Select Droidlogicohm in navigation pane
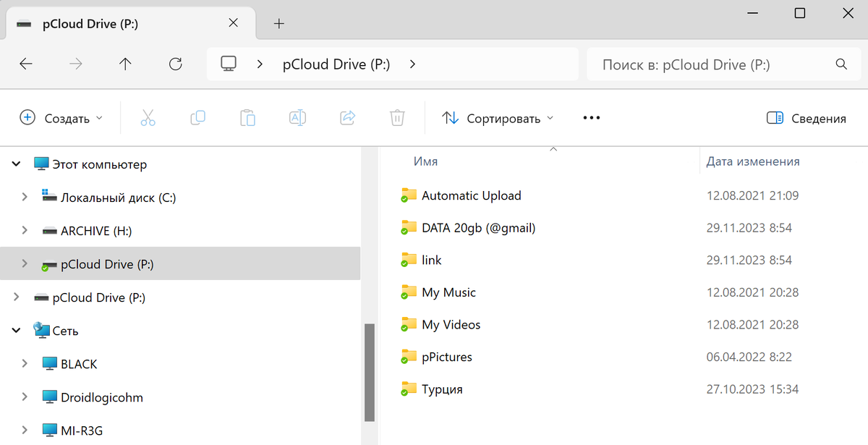 [x=102, y=397]
